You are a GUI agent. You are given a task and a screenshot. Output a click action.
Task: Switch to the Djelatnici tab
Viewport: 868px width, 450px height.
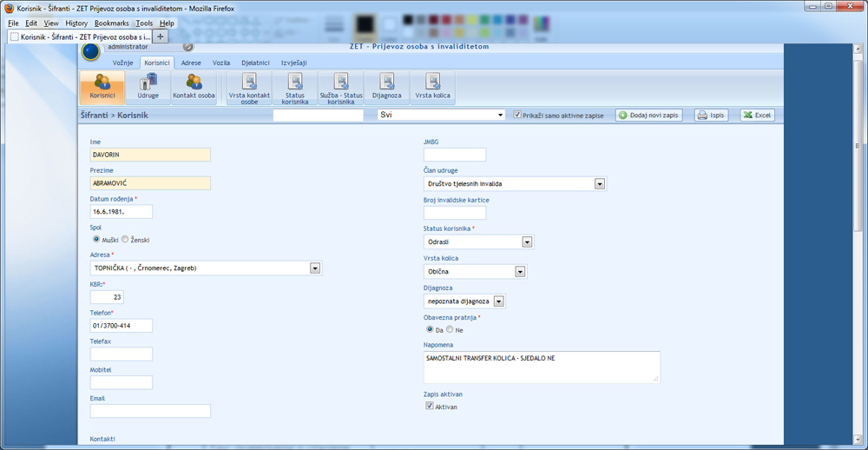pos(255,63)
